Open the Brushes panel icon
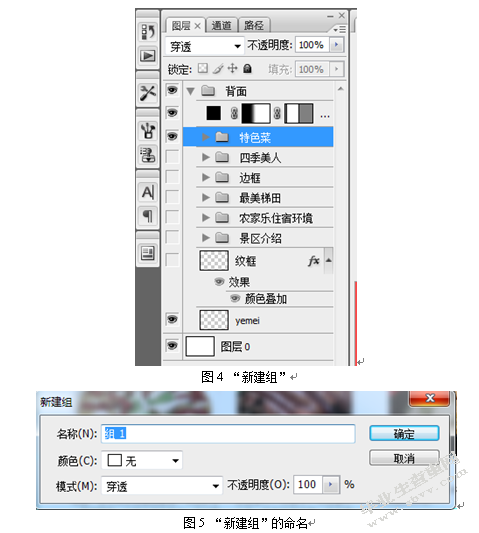 point(148,130)
